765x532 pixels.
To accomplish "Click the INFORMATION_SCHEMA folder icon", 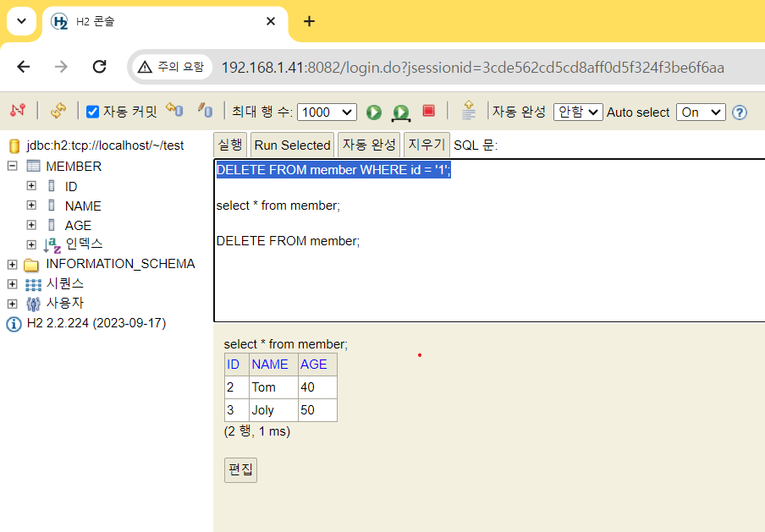I will pyautogui.click(x=31, y=265).
